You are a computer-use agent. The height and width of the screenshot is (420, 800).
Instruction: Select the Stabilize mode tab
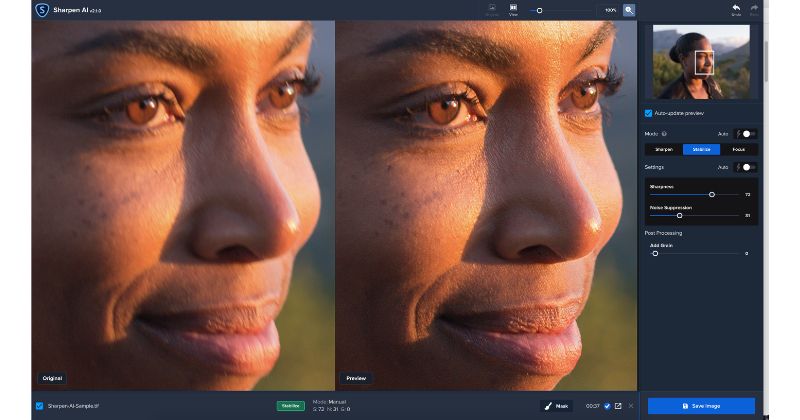pos(701,150)
